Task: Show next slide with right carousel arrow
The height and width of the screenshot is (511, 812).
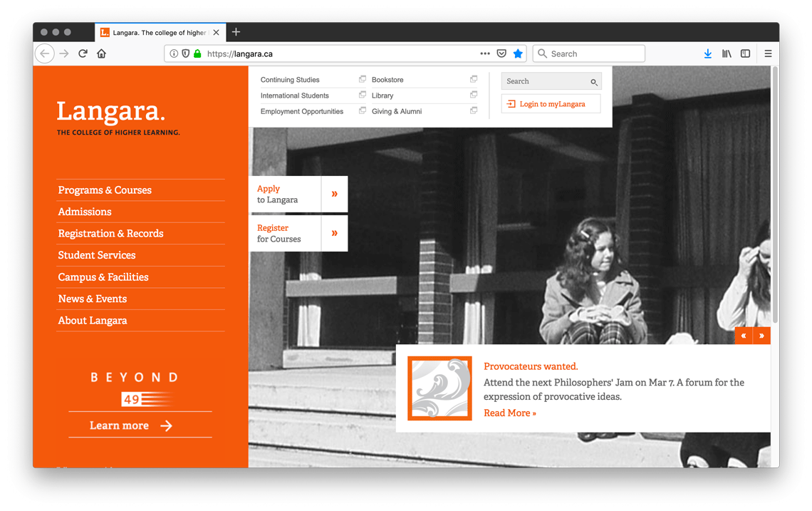Action: (761, 336)
